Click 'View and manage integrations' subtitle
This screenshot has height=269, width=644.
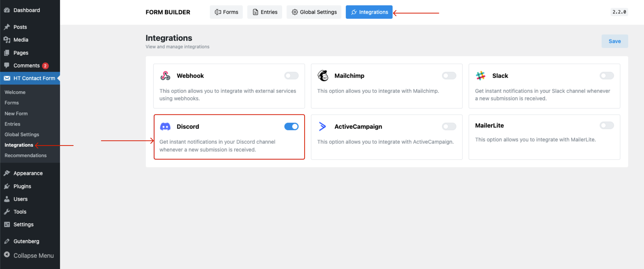178,47
